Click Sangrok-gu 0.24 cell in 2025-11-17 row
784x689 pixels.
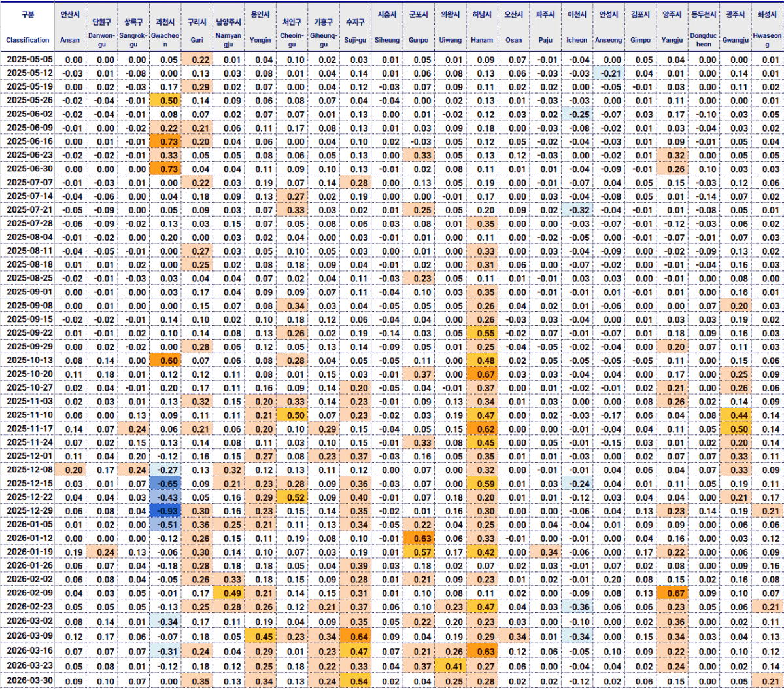tap(133, 429)
